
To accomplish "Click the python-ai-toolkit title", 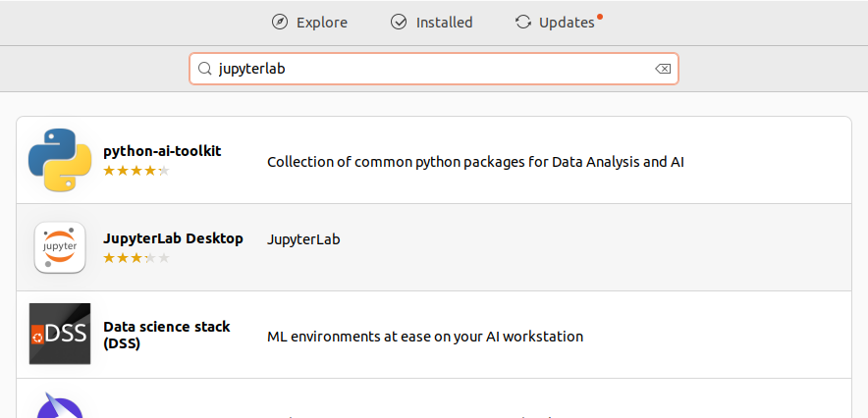I will 162,151.
